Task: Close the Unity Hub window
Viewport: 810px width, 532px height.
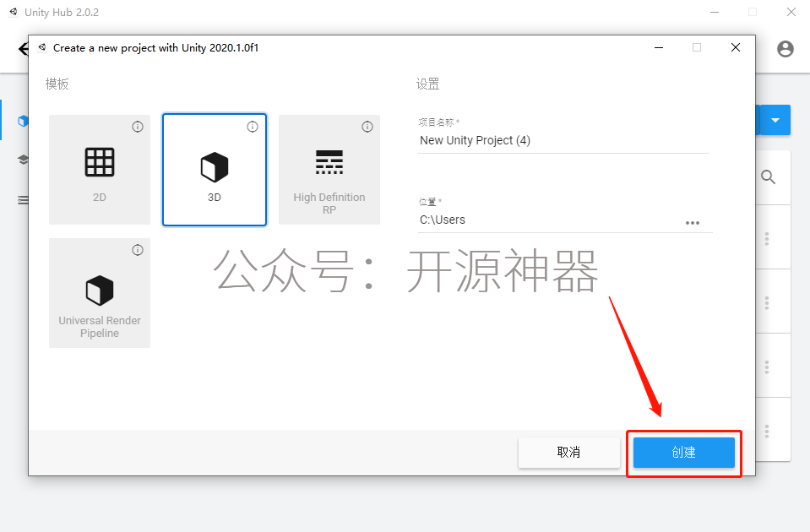Action: pos(791,12)
